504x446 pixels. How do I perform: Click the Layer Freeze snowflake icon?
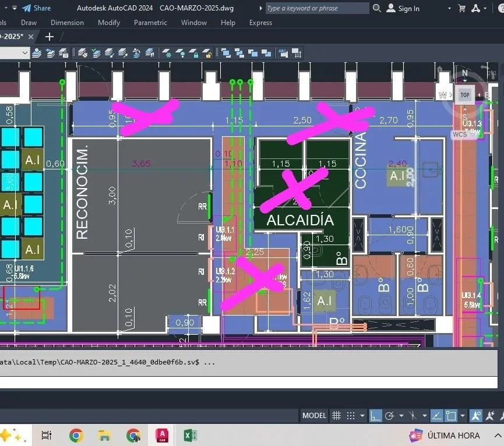167,53
